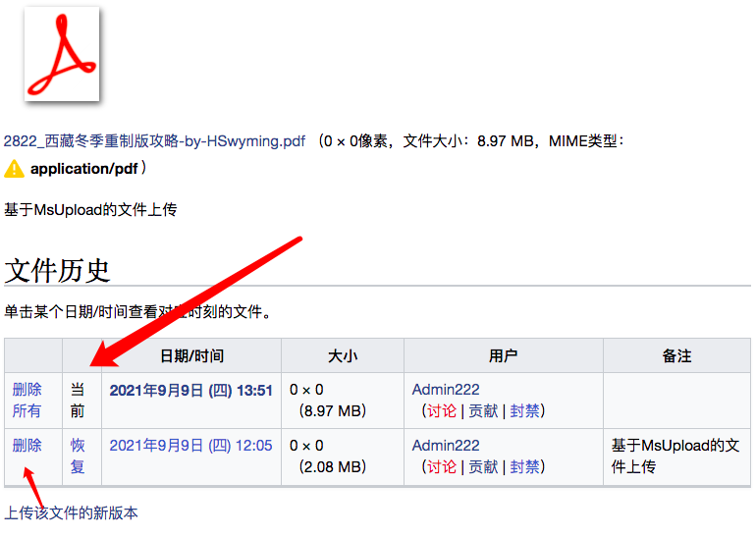Screen dimensions: 756x538
Task: Click 封禁 link in the 2.08 MB row
Action: click(x=525, y=466)
